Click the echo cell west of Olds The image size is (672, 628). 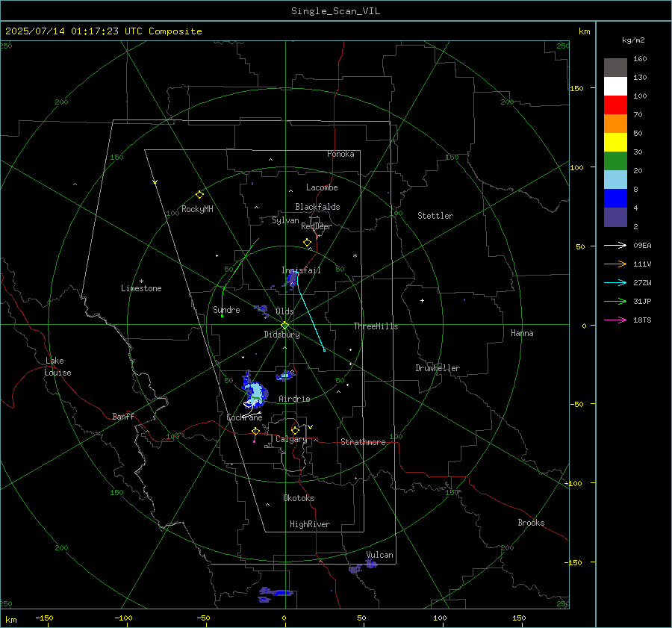261,309
